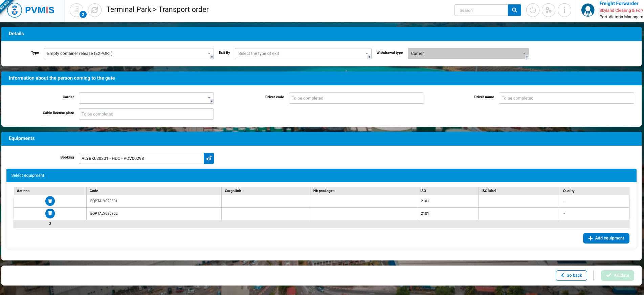This screenshot has width=644, height=295.
Task: Expand the Withdrawal type dropdown
Action: point(468,54)
